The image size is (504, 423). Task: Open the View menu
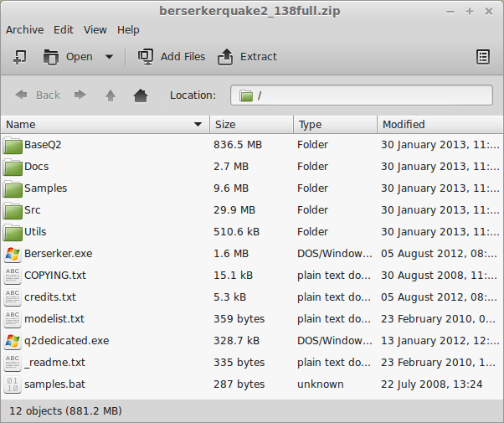(95, 30)
